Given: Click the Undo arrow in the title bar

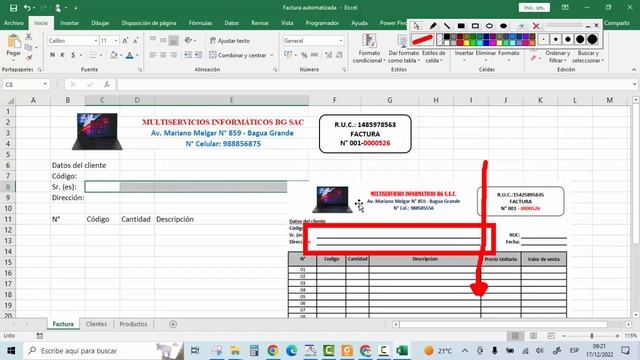Looking at the screenshot, I should tap(27, 8).
